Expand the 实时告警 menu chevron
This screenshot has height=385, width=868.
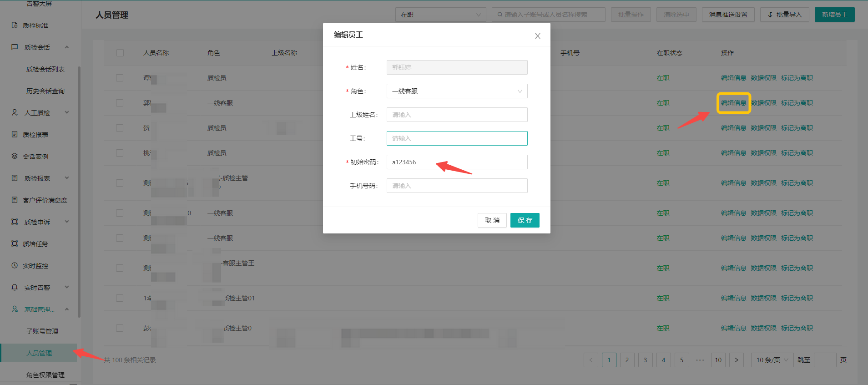tap(67, 287)
